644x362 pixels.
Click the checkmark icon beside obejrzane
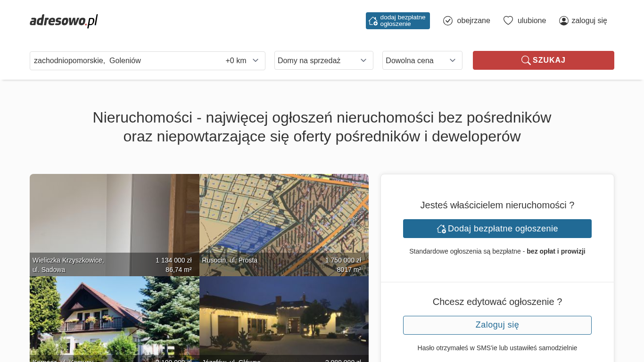[x=448, y=21]
